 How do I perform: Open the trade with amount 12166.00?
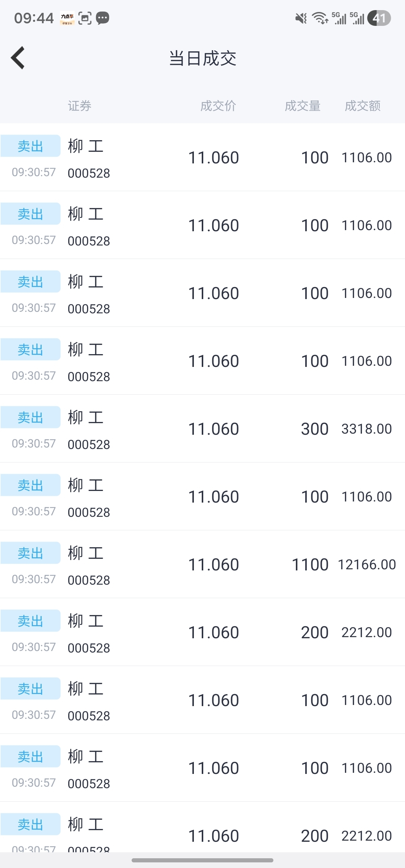tap(202, 564)
